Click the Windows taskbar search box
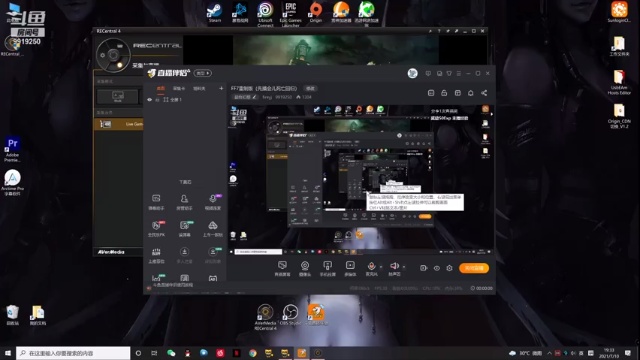 pyautogui.click(x=73, y=353)
